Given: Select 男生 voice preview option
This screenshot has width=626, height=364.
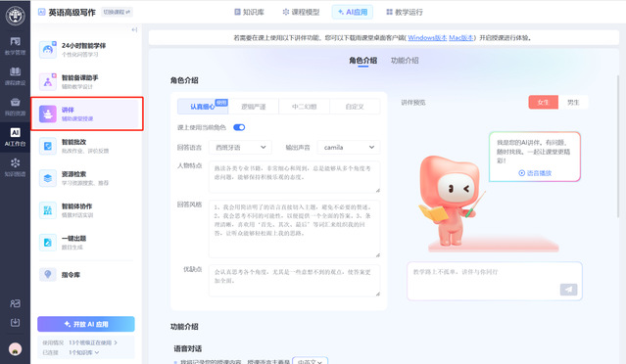Looking at the screenshot, I should click(573, 103).
